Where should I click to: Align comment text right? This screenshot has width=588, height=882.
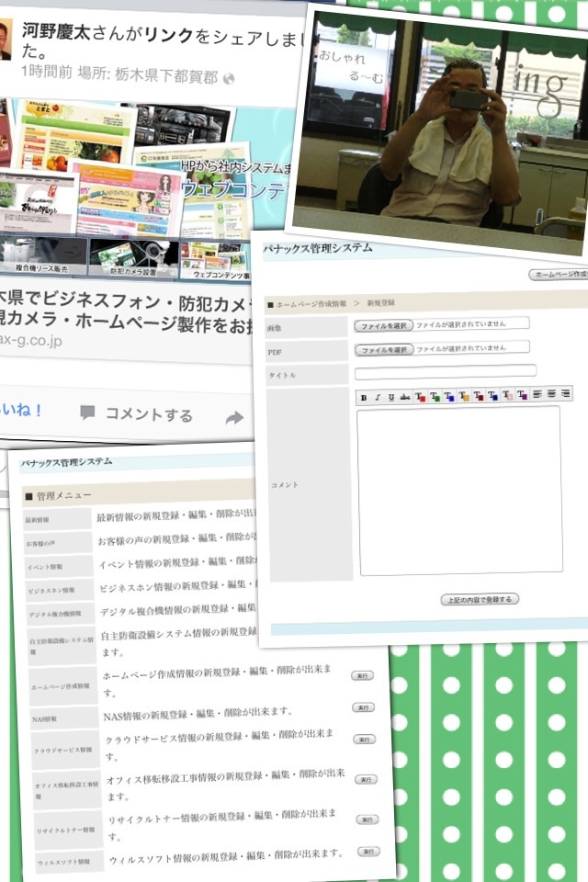point(566,393)
